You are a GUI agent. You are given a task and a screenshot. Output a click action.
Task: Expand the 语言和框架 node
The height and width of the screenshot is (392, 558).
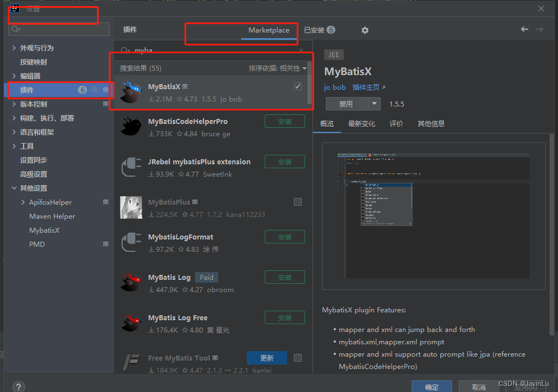click(14, 132)
